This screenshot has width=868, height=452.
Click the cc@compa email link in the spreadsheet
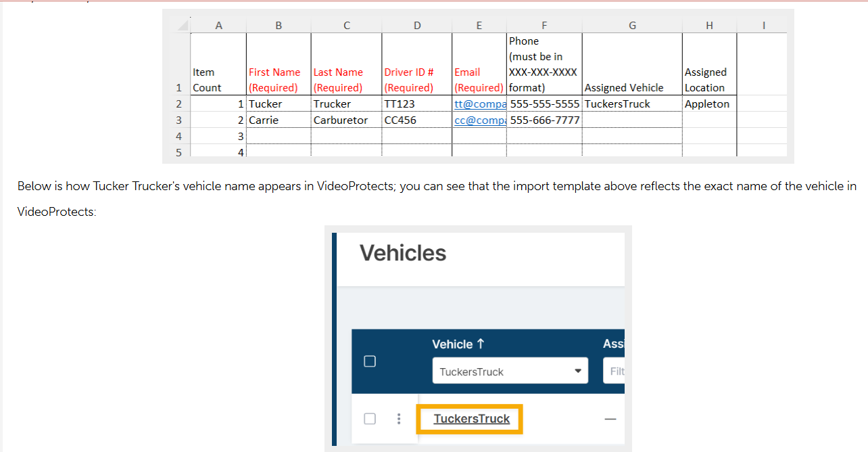pos(480,120)
